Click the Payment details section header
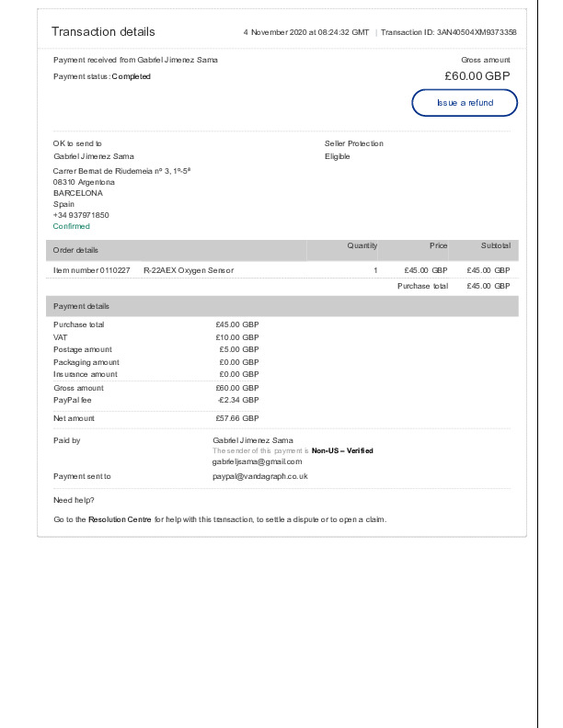 coord(81,306)
